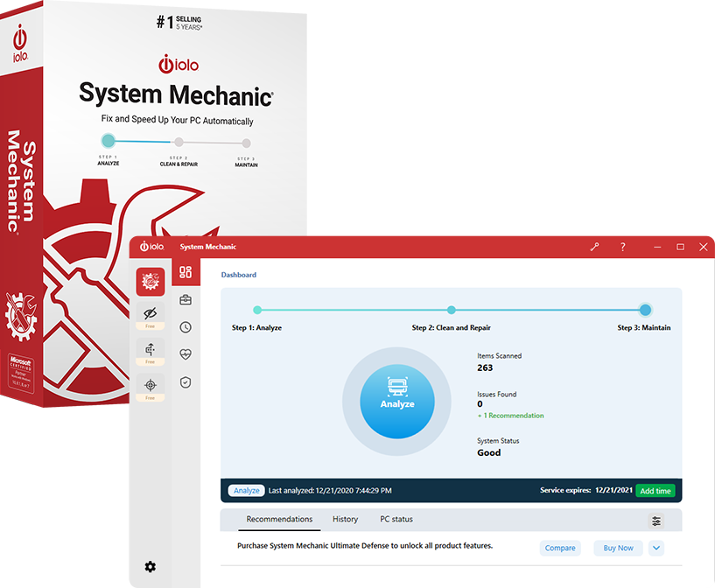Viewport: 715px width, 588px height.
Task: Open the USB upload module marked Free
Action: pyautogui.click(x=150, y=352)
